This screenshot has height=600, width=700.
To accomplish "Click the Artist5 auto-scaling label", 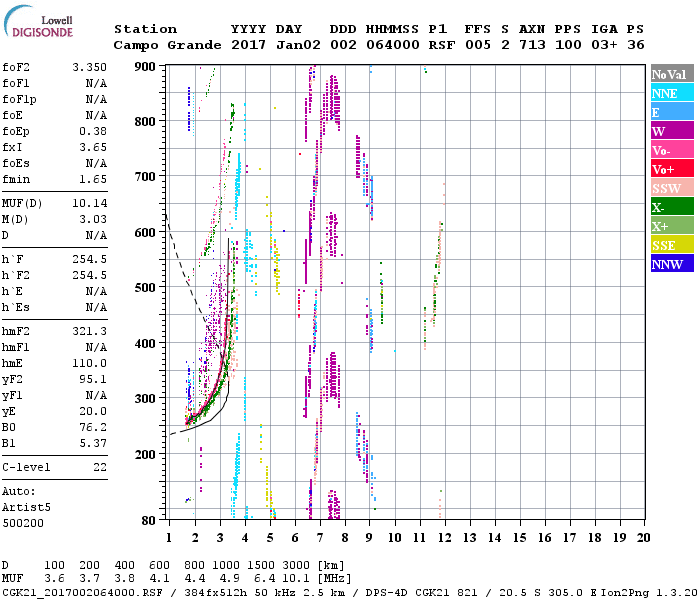I will point(25,507).
